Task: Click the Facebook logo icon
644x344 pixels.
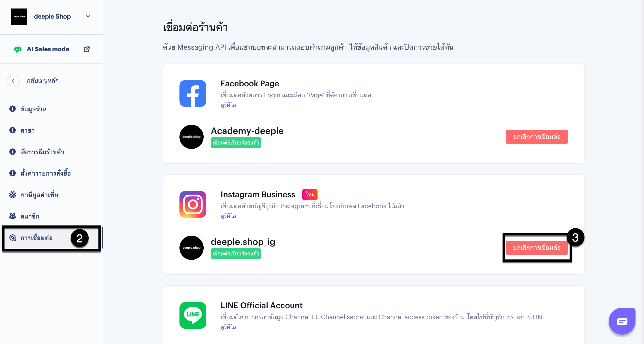Action: tap(193, 93)
